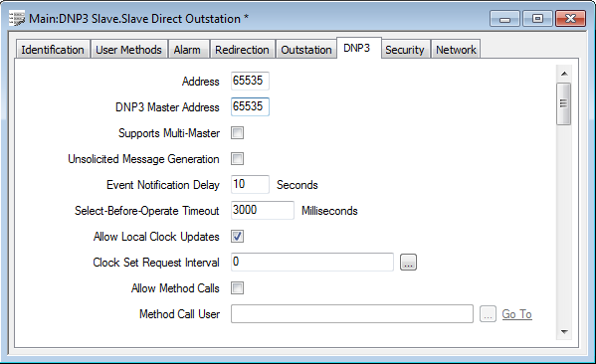Minimize the outstation window
596x364 pixels.
coord(504,19)
